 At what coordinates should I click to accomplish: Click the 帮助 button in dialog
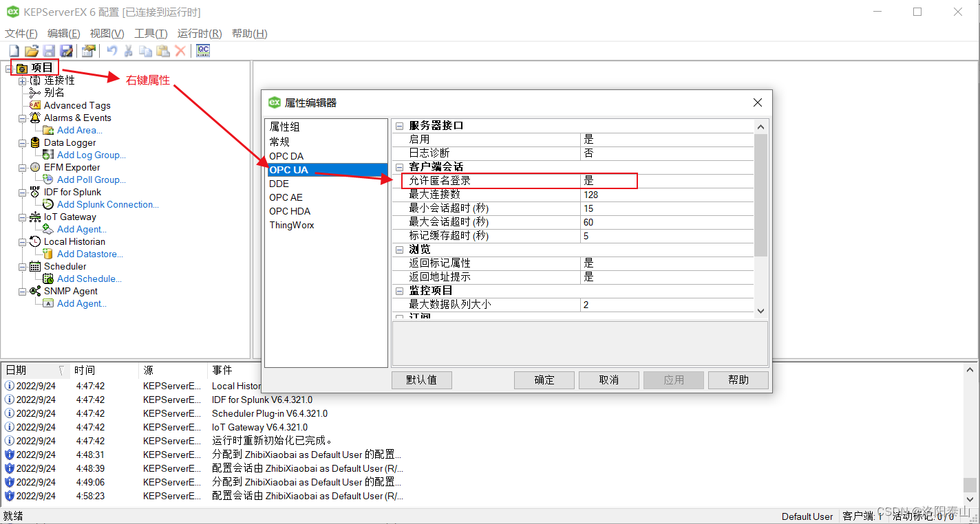(738, 380)
